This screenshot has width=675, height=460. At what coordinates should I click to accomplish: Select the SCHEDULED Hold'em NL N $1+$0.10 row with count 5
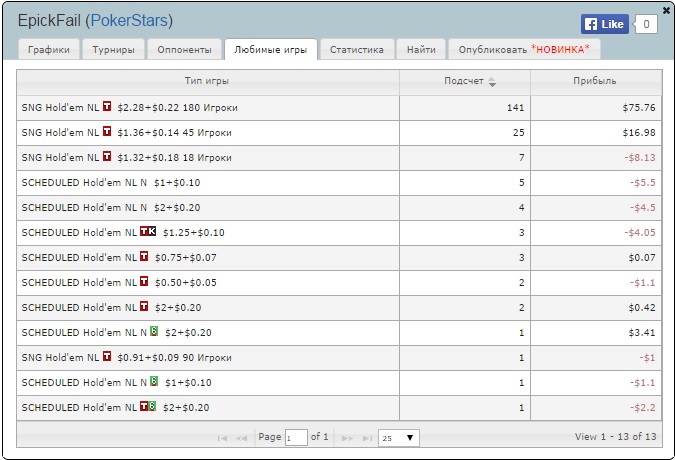[x=339, y=182]
